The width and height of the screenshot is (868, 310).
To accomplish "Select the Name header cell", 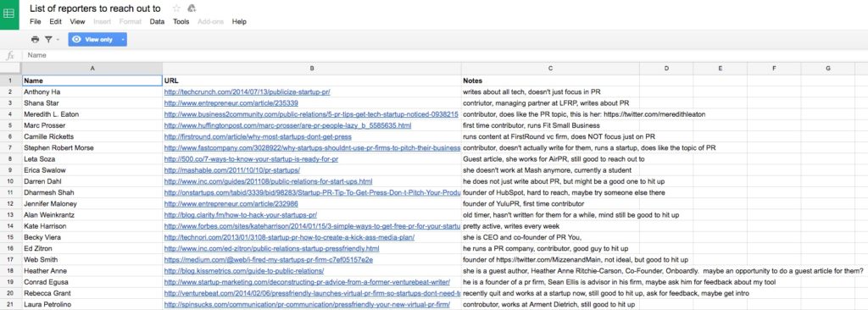I will [x=92, y=80].
